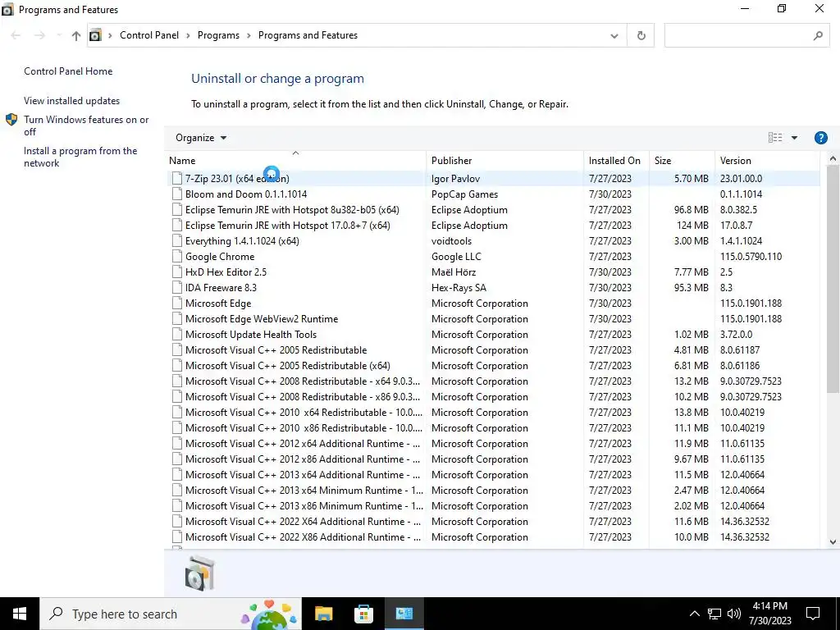The width and height of the screenshot is (840, 630).
Task: Click the HxD Hex Editor 2.5 icon
Action: 177,272
